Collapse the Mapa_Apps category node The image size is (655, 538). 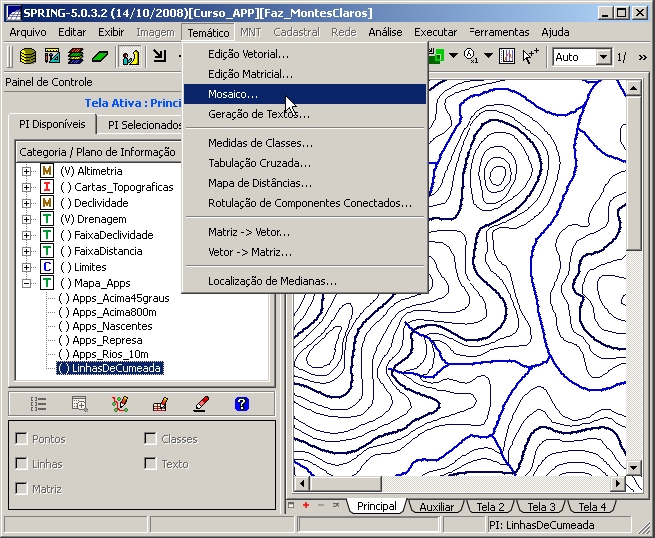coord(27,283)
